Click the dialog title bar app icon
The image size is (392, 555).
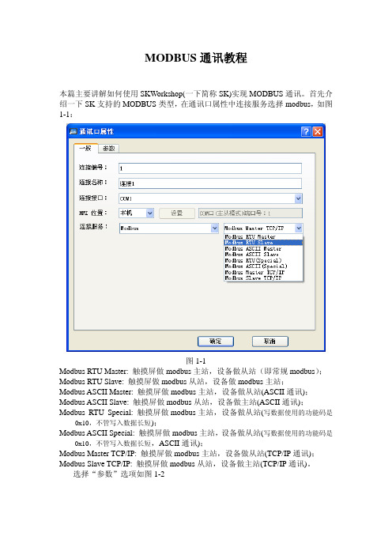73,132
